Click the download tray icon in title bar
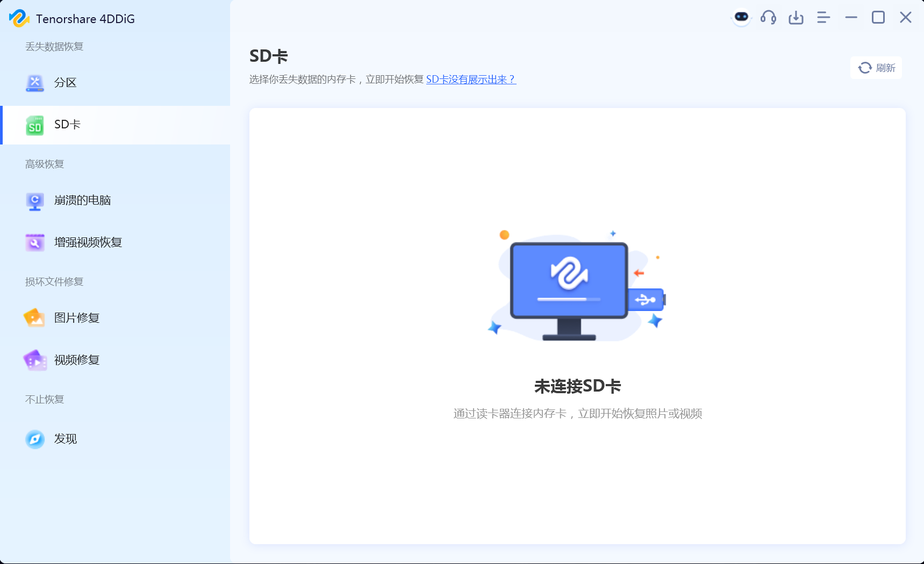924x564 pixels. (796, 18)
